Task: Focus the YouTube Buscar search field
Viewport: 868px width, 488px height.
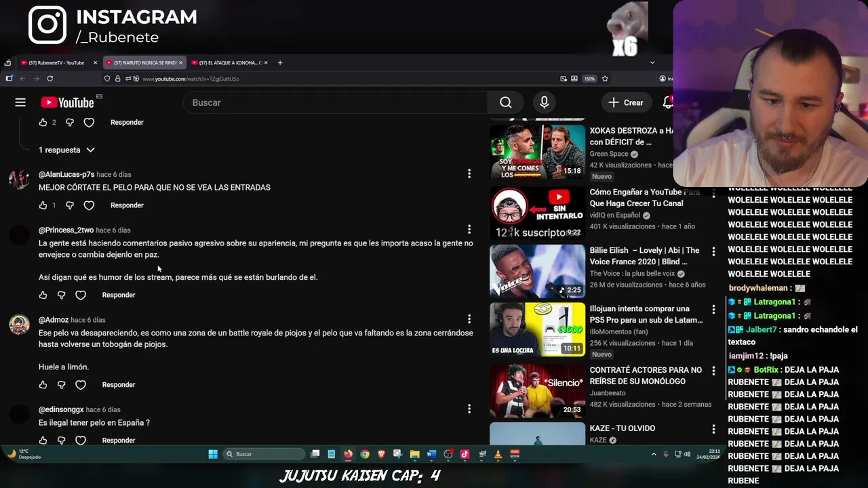Action: point(336,102)
